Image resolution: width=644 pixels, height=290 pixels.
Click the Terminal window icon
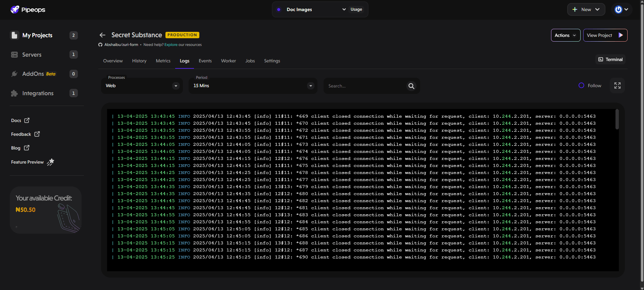[601, 59]
